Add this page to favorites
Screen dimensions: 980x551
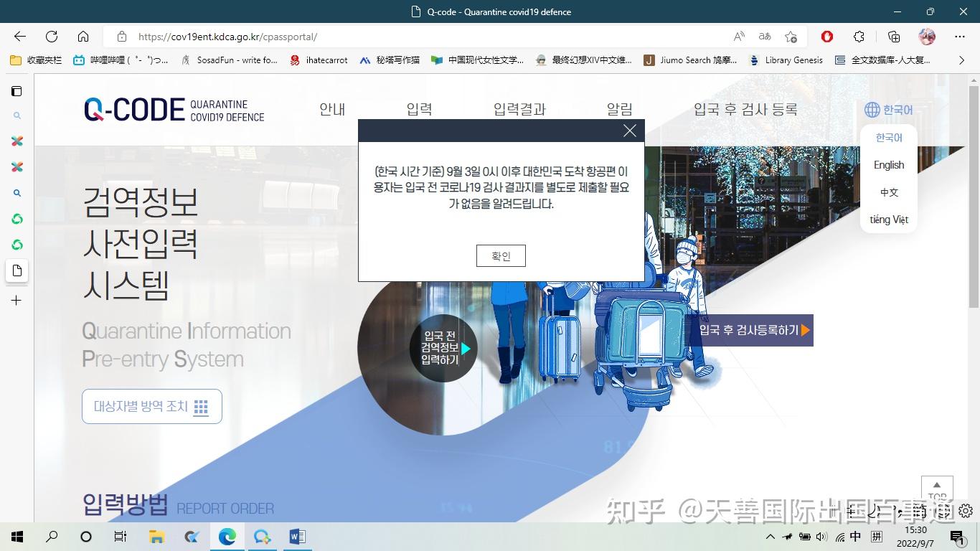click(791, 37)
